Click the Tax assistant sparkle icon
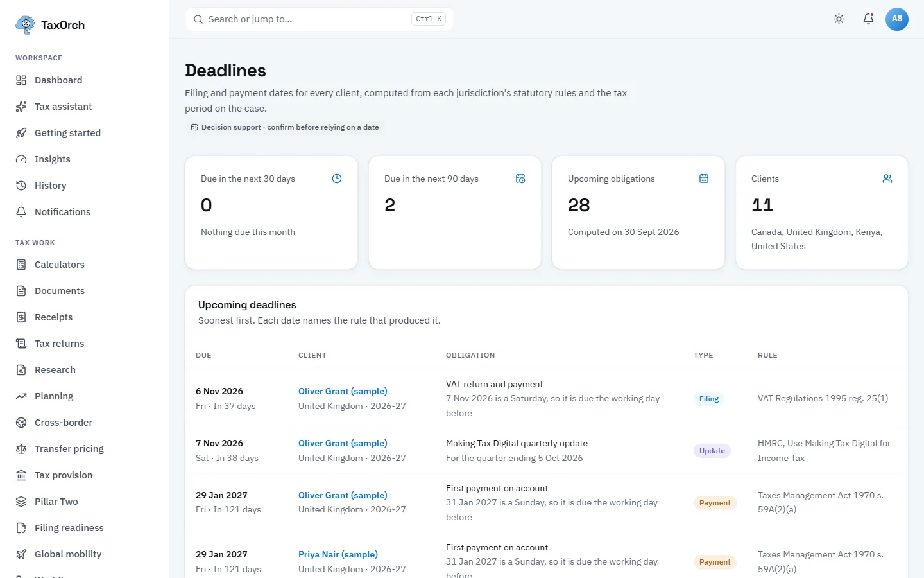This screenshot has height=578, width=924. pyautogui.click(x=21, y=107)
